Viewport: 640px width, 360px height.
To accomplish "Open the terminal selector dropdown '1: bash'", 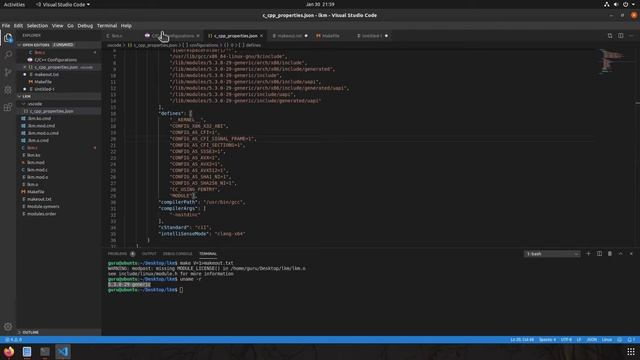I will point(552,254).
